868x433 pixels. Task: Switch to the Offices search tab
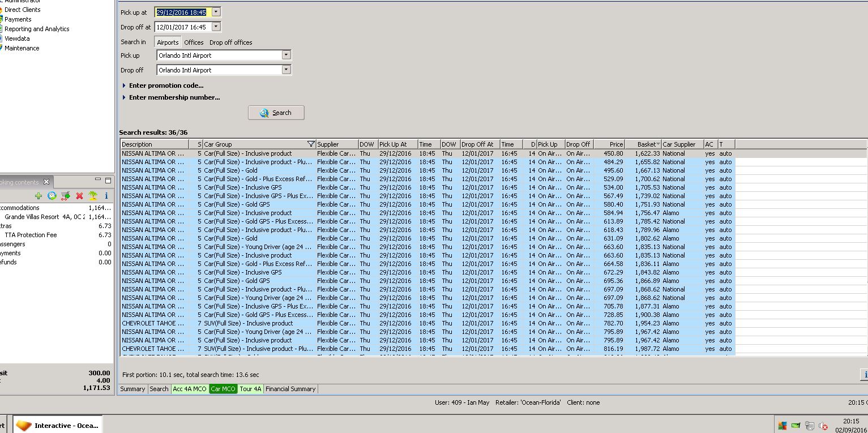[194, 42]
